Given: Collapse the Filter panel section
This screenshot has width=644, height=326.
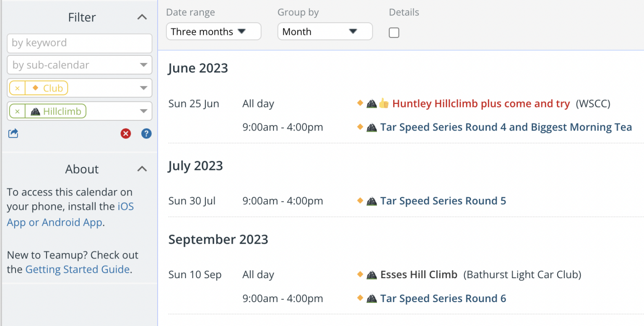Looking at the screenshot, I should [x=142, y=17].
